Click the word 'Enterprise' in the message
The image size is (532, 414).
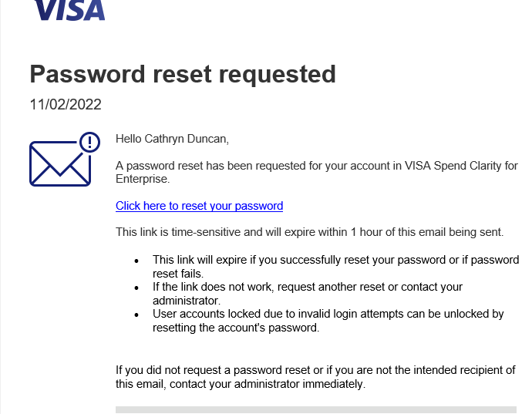142,179
